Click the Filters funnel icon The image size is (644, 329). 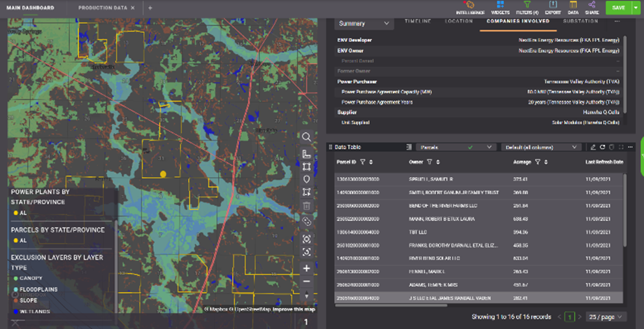coord(527,5)
